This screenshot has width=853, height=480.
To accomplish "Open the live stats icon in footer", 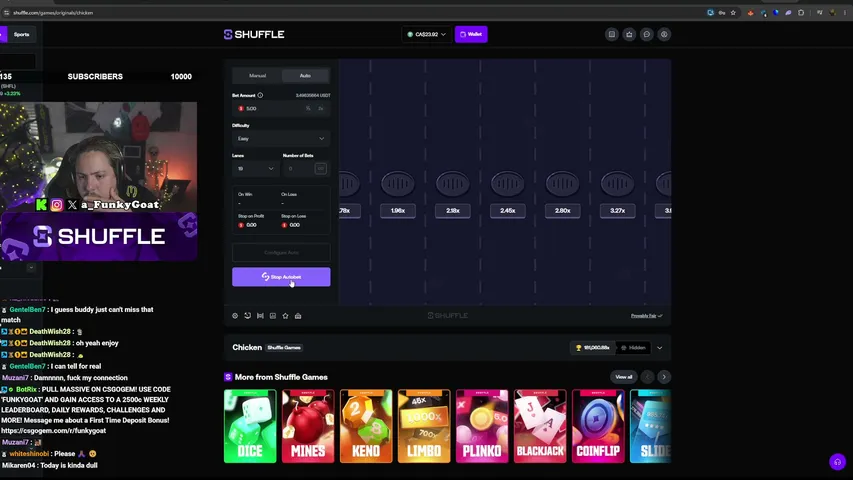I will click(273, 316).
